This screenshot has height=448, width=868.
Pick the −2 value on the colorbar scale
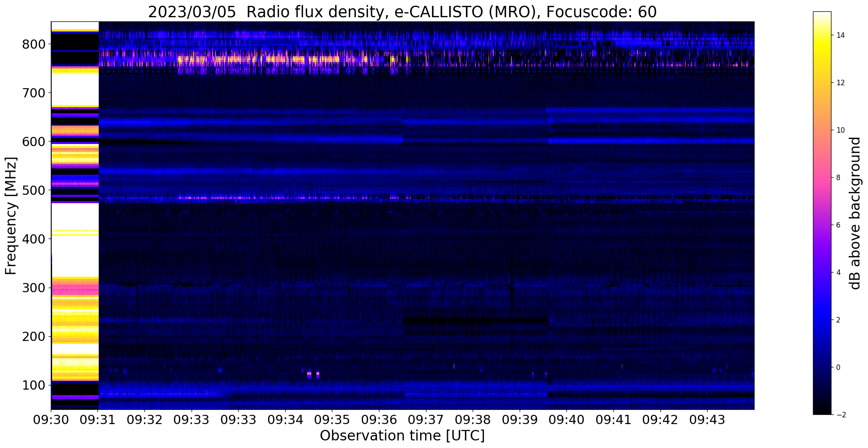coord(840,415)
